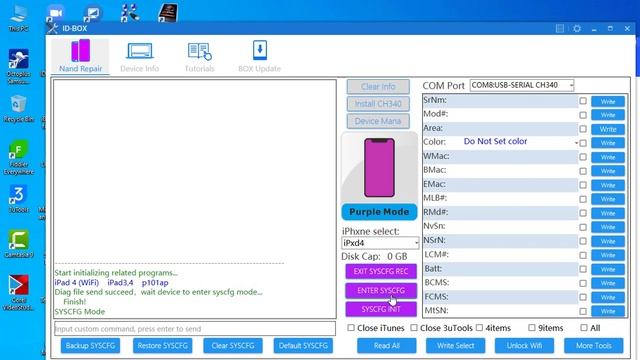The image size is (640, 360).
Task: Click Clear Info button
Action: (x=378, y=87)
